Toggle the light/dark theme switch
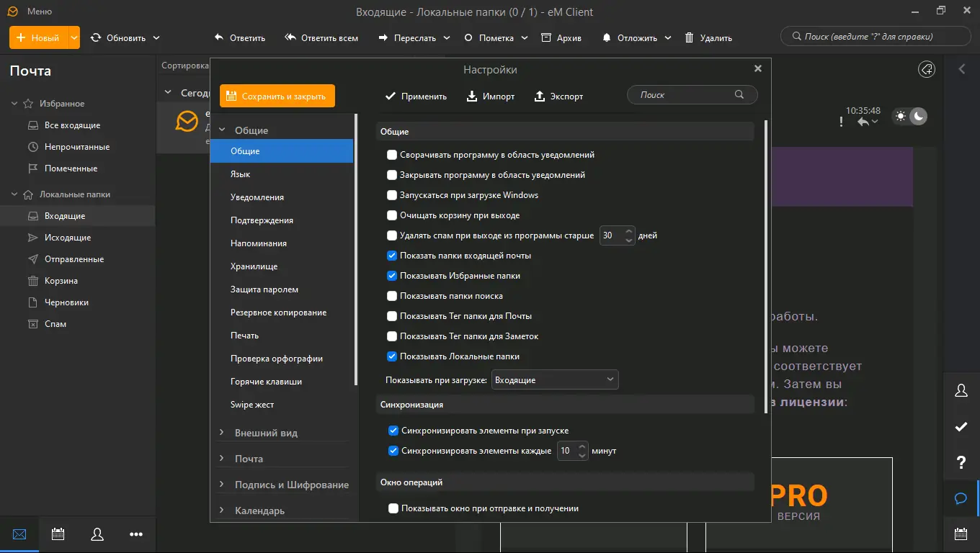 tap(909, 116)
